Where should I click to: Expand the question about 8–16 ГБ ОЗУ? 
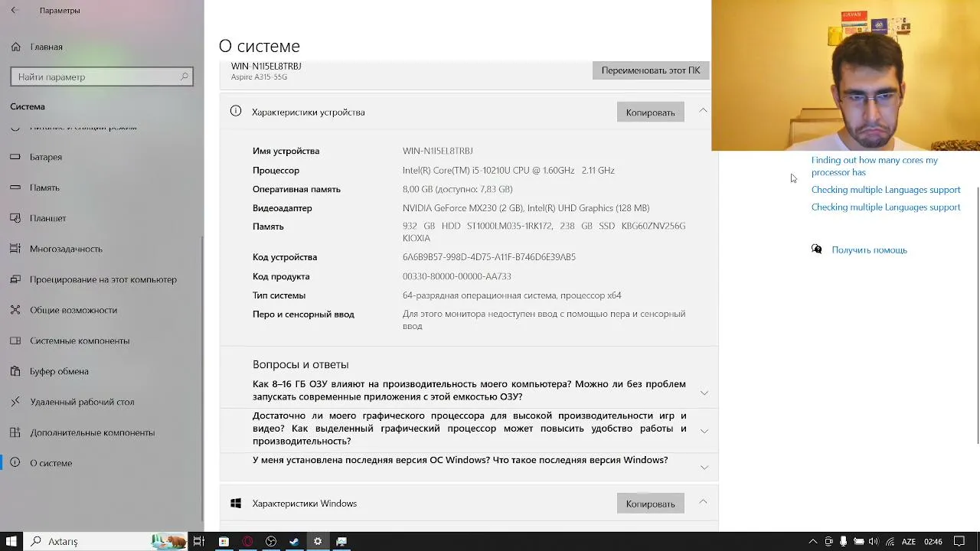[704, 393]
